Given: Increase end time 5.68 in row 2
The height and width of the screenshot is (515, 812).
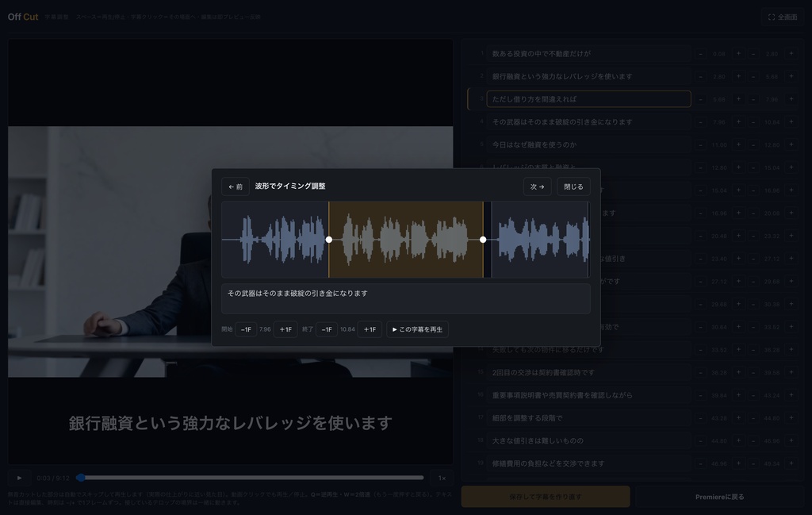Looking at the screenshot, I should tap(791, 76).
